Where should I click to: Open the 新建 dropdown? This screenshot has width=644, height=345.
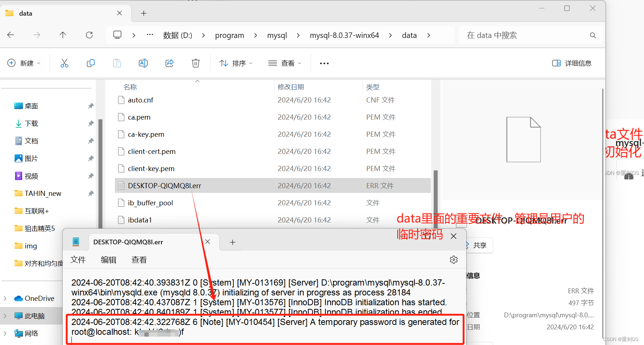click(24, 63)
